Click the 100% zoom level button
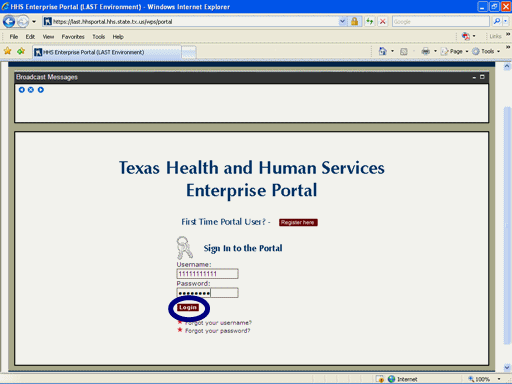 479,379
